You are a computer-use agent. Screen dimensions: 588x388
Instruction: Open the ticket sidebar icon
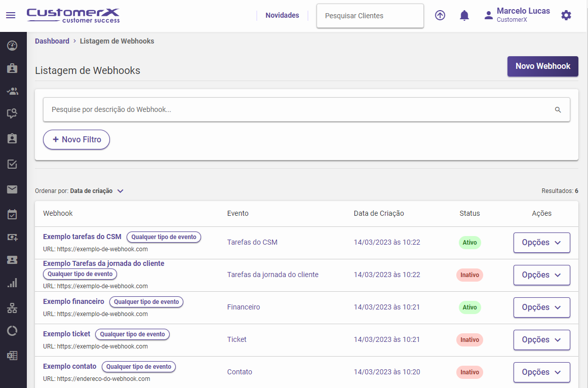point(12,260)
